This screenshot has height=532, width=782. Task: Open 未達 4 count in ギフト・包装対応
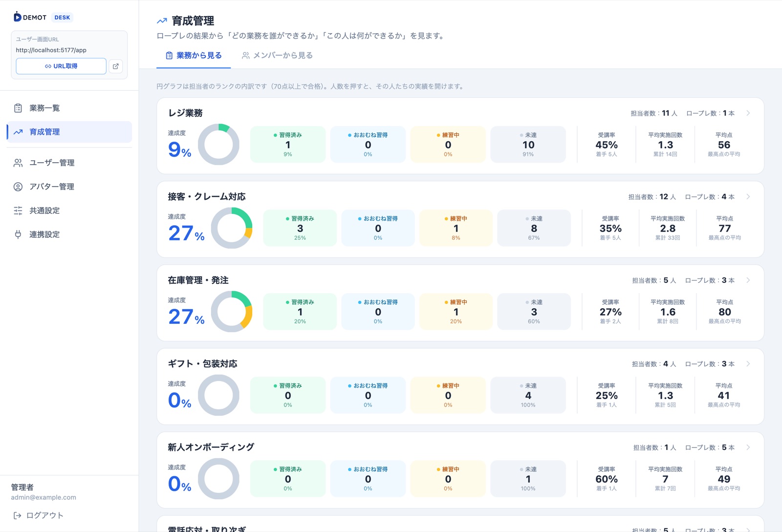coord(528,395)
